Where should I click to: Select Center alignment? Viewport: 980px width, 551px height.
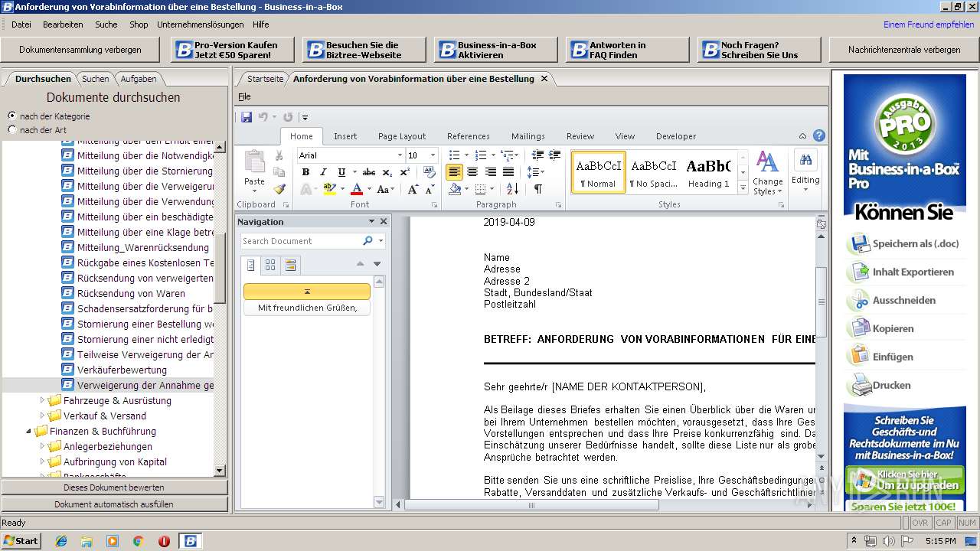tap(472, 172)
